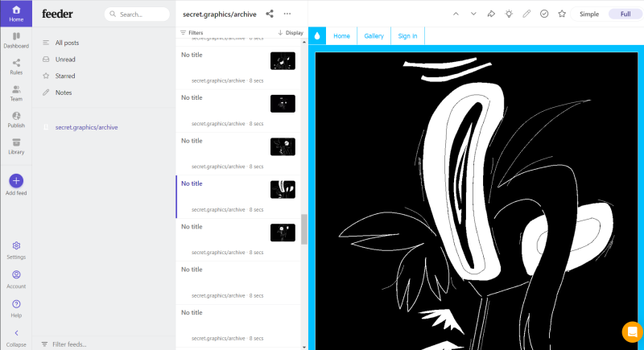Share the secret.graphics/archive feed
The height and width of the screenshot is (350, 644).
click(x=270, y=14)
